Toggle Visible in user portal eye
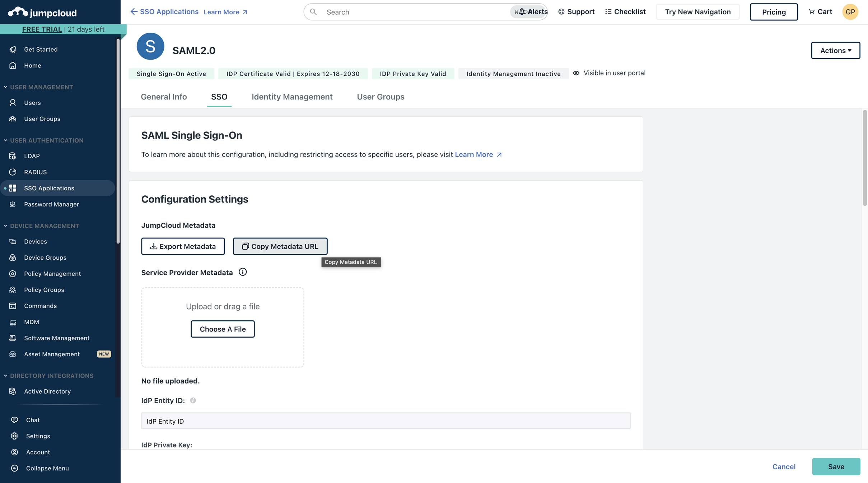This screenshot has height=483, width=868. click(x=576, y=73)
